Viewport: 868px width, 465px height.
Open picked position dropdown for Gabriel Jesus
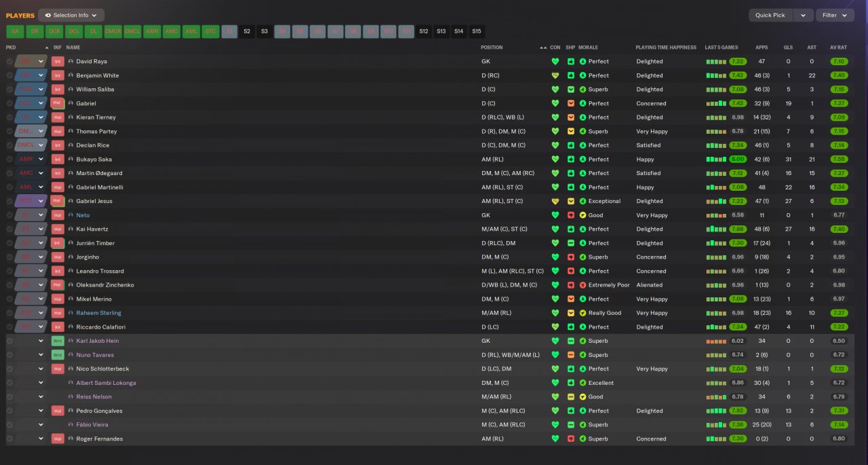(x=41, y=201)
